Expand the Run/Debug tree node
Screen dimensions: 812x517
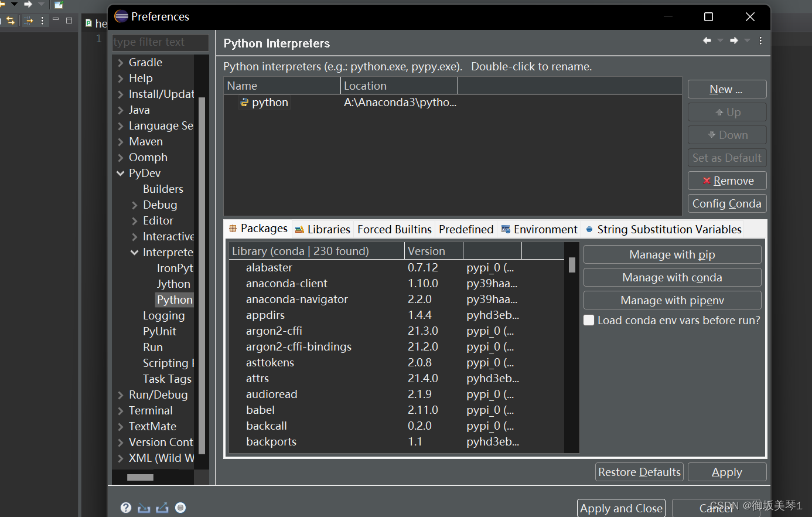[121, 395]
